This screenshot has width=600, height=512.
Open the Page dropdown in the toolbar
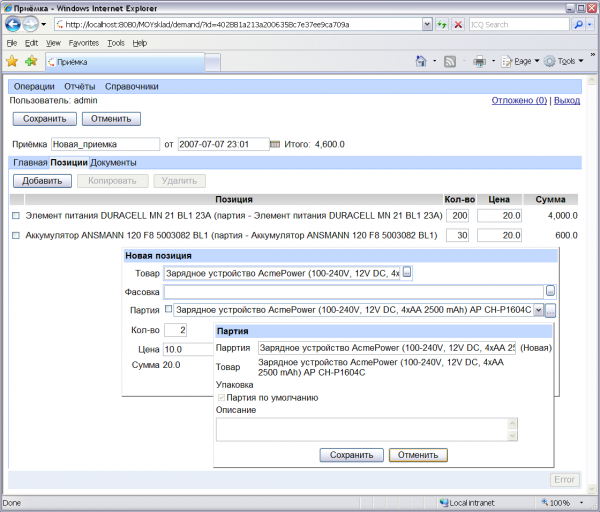(522, 61)
